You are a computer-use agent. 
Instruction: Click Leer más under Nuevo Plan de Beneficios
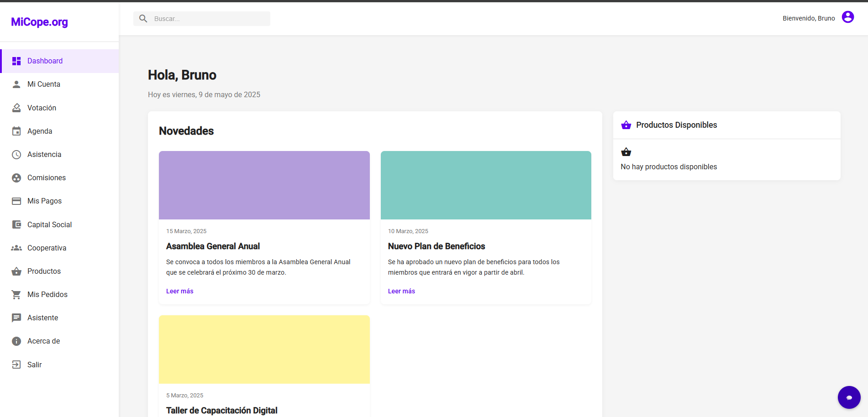[401, 291]
